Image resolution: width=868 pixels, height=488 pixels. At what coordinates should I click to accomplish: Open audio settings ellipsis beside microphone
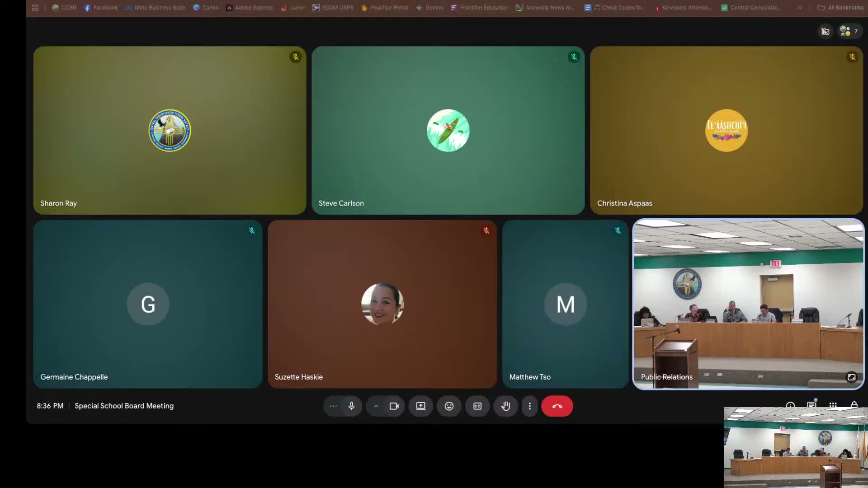pyautogui.click(x=333, y=406)
